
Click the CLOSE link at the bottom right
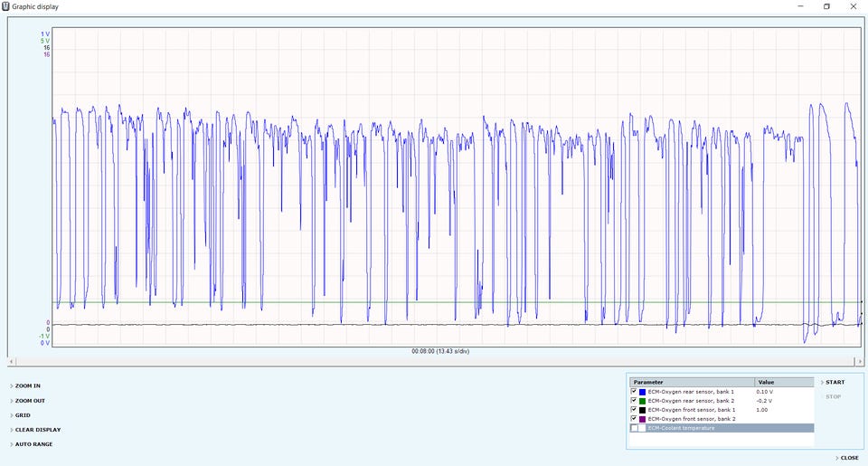pyautogui.click(x=849, y=458)
